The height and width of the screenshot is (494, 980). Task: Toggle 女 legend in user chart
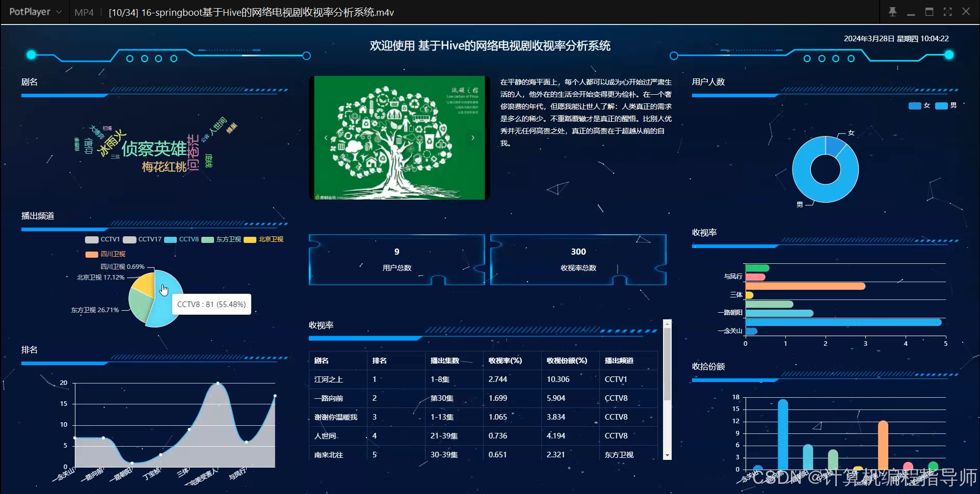click(x=919, y=105)
